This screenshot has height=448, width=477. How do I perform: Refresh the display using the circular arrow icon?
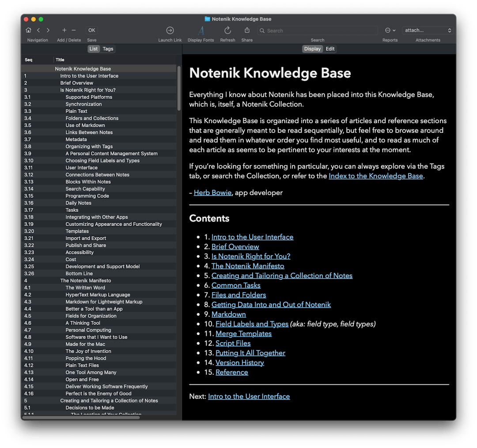(227, 30)
